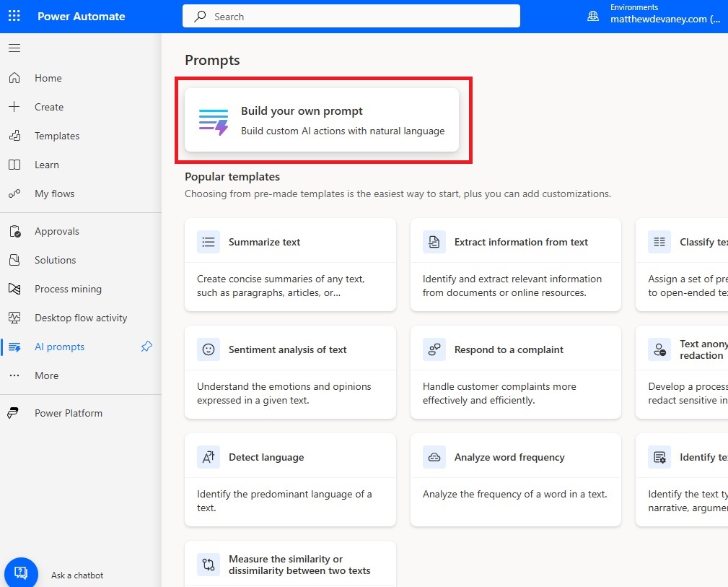Collapse the left navigation hamburger menu
Screen dimensions: 728x587
coord(14,48)
